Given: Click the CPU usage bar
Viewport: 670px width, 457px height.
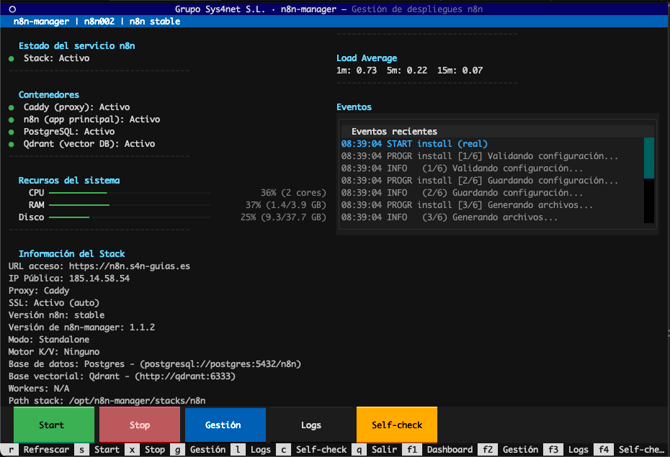Looking at the screenshot, I should coord(78,192).
